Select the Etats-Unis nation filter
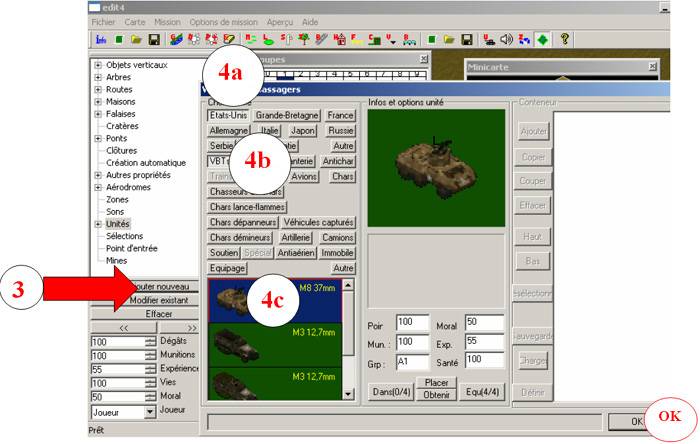 (228, 115)
